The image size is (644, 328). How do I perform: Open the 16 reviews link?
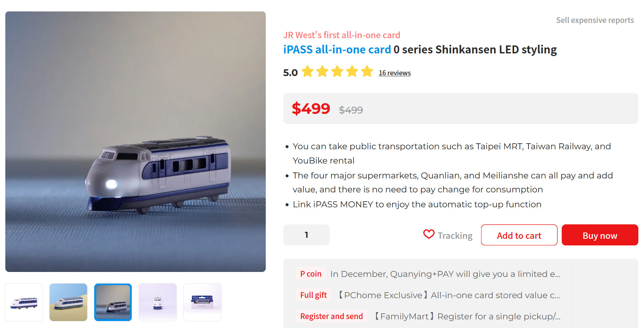pyautogui.click(x=394, y=73)
